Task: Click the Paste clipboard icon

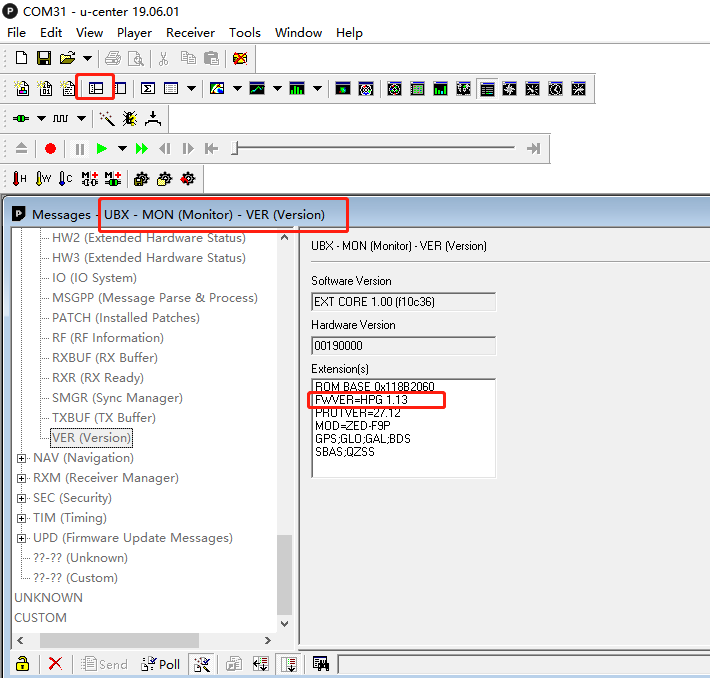Action: pos(211,58)
